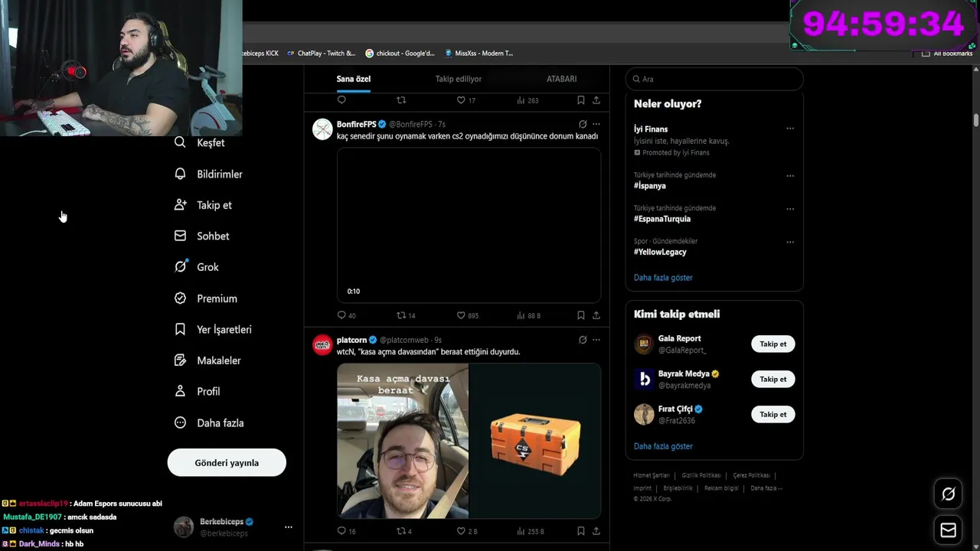Viewport: 980px width, 551px height.
Task: Reply to BonfireFPS post (40 comments)
Action: click(x=346, y=315)
